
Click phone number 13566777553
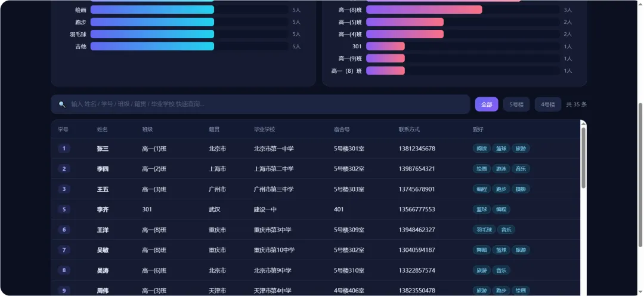[x=417, y=209]
